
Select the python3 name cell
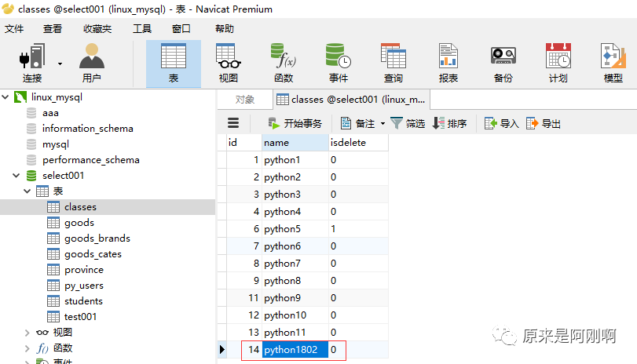click(295, 195)
